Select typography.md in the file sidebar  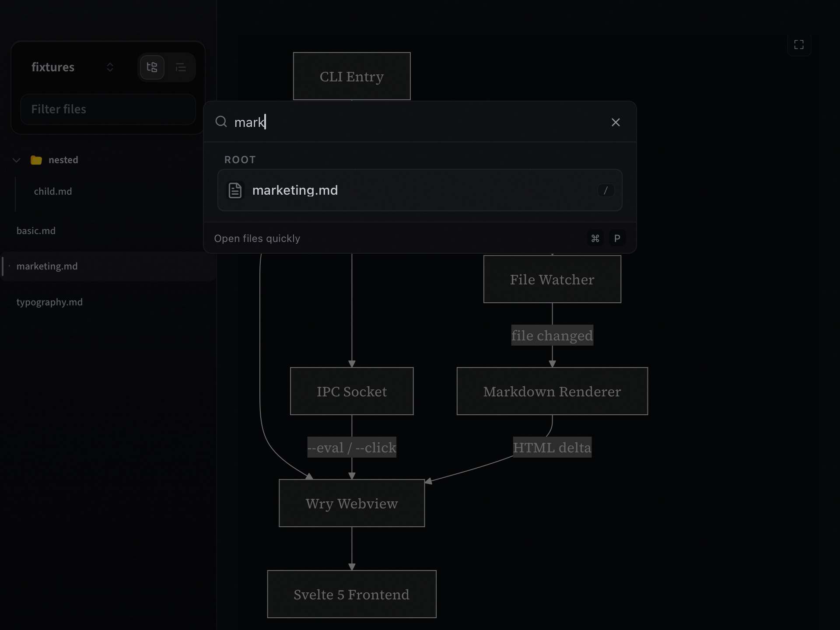49,302
